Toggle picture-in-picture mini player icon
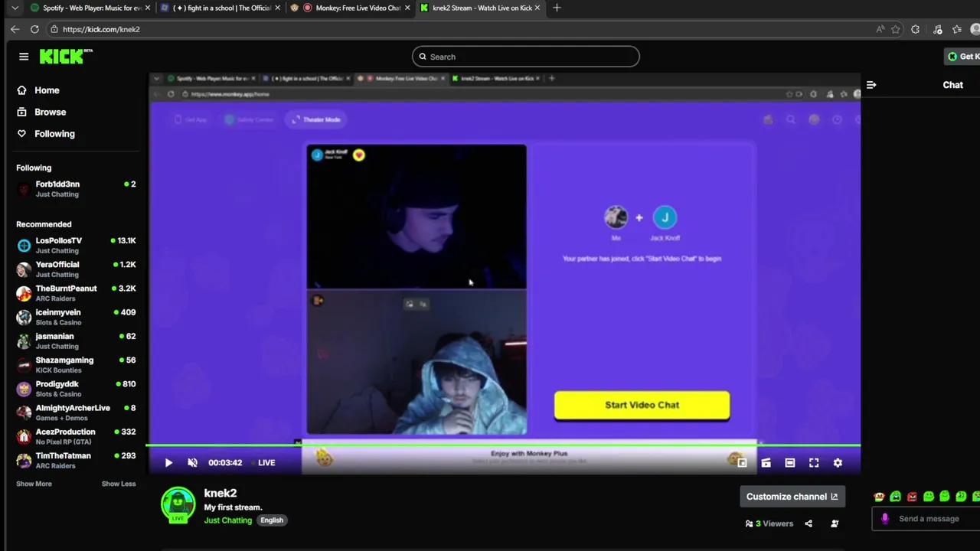The image size is (980, 551). pos(742,462)
